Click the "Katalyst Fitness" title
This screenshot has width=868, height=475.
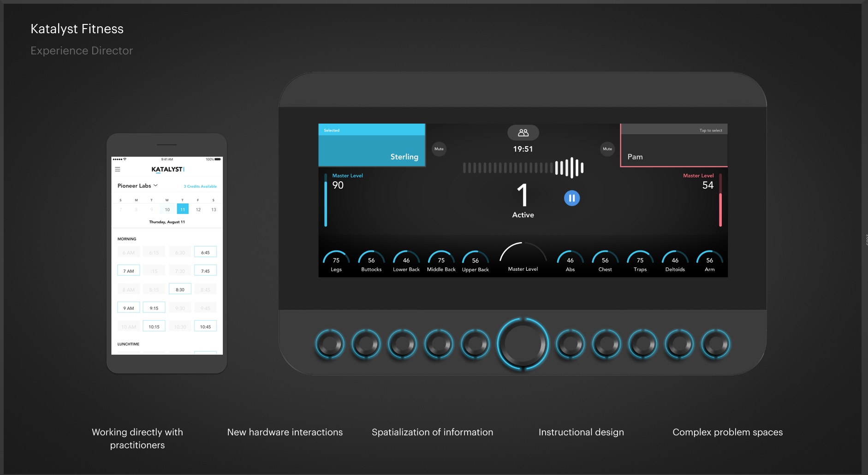point(77,29)
